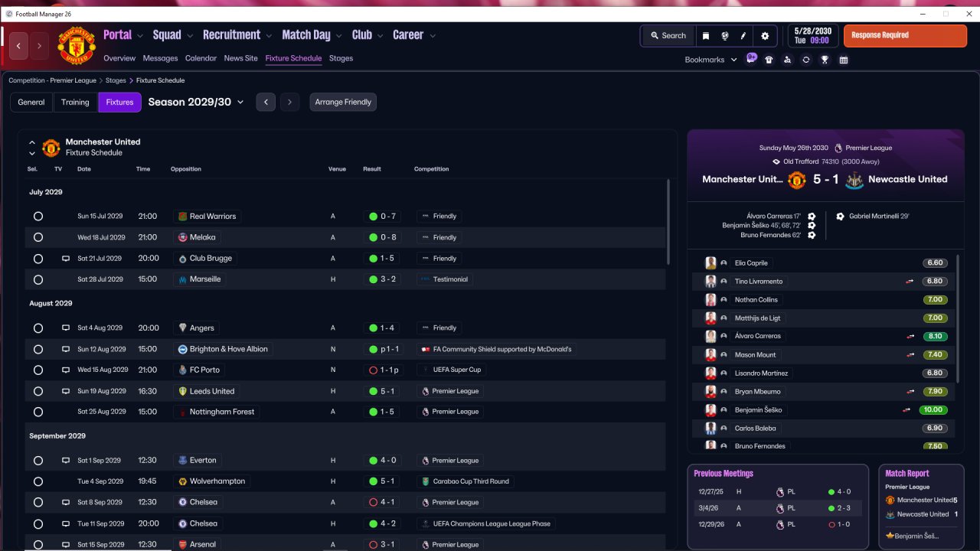The height and width of the screenshot is (551, 980).
Task: Select the Melaka fixture radio button
Action: [x=38, y=237]
